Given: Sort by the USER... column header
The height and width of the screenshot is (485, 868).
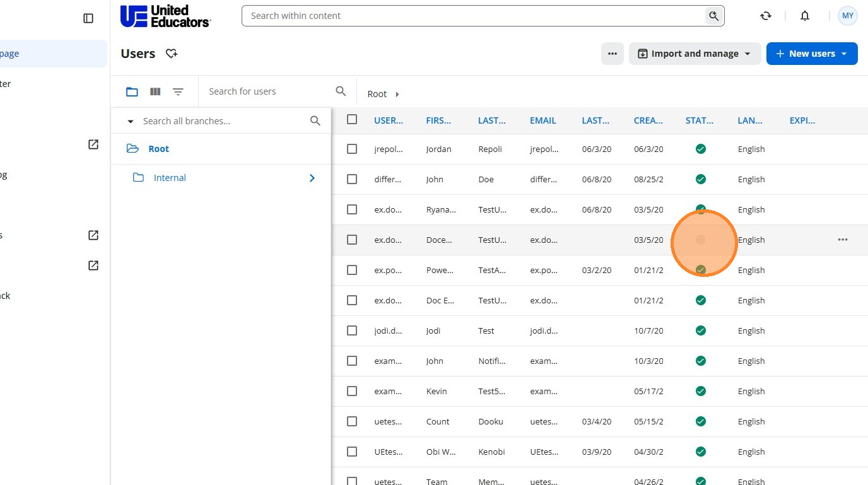Looking at the screenshot, I should (x=389, y=120).
